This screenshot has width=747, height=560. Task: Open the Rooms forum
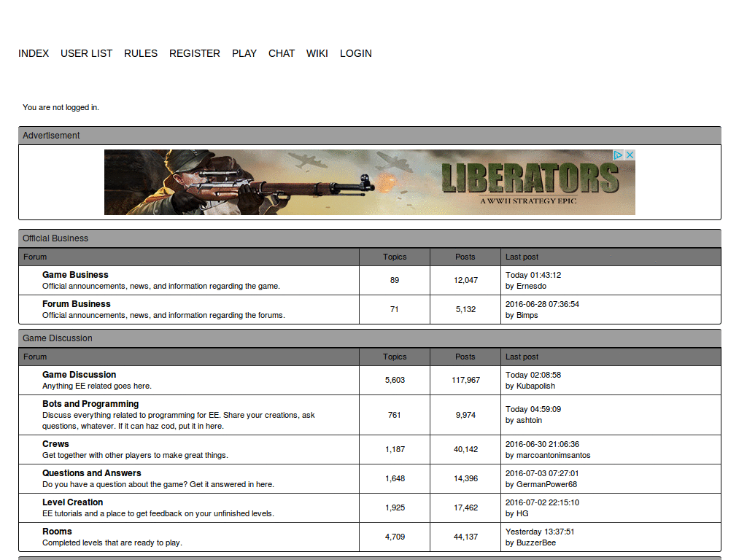(57, 532)
